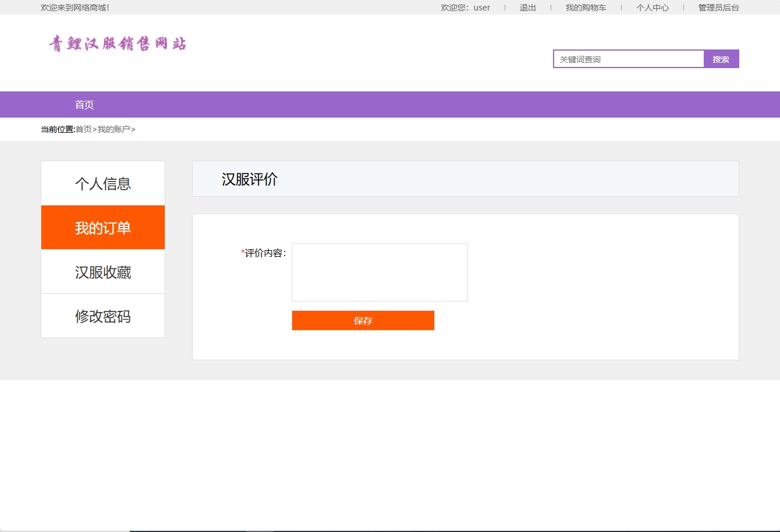This screenshot has height=532, width=780.
Task: Click the 搜索 search button
Action: (x=721, y=59)
